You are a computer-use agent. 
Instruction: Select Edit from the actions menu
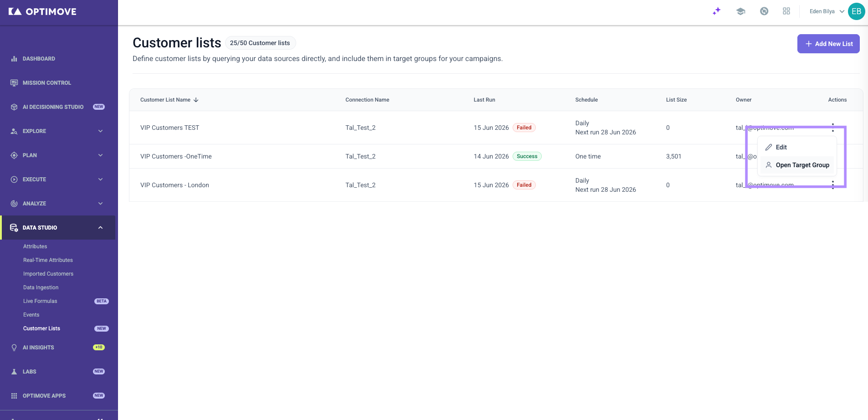(797, 147)
